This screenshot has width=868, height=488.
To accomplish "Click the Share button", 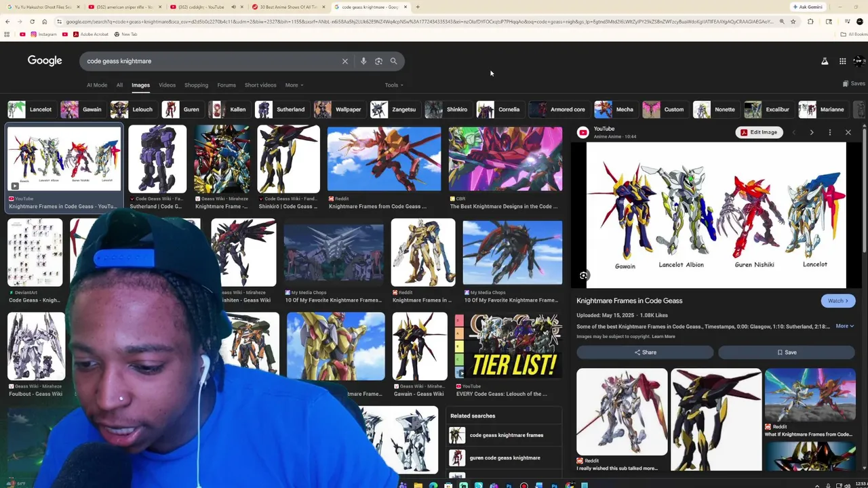I will tap(645, 352).
